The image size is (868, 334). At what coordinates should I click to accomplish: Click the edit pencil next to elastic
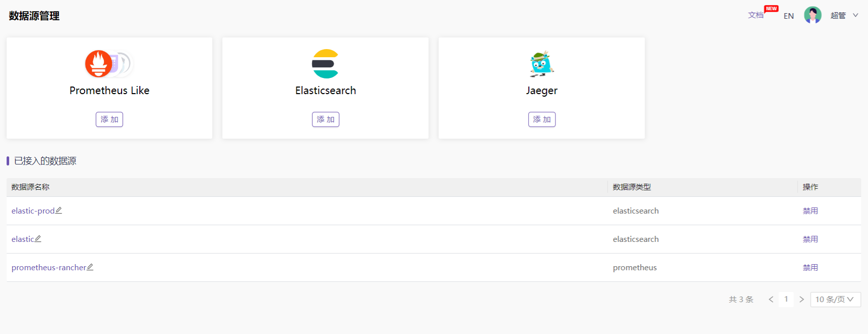click(x=38, y=238)
